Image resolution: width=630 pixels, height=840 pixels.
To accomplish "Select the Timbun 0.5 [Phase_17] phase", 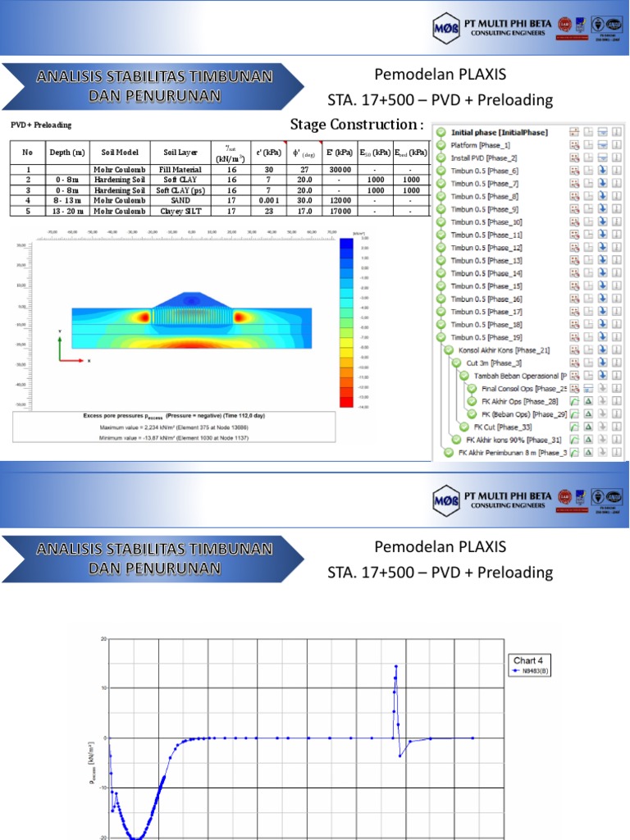I will [486, 312].
